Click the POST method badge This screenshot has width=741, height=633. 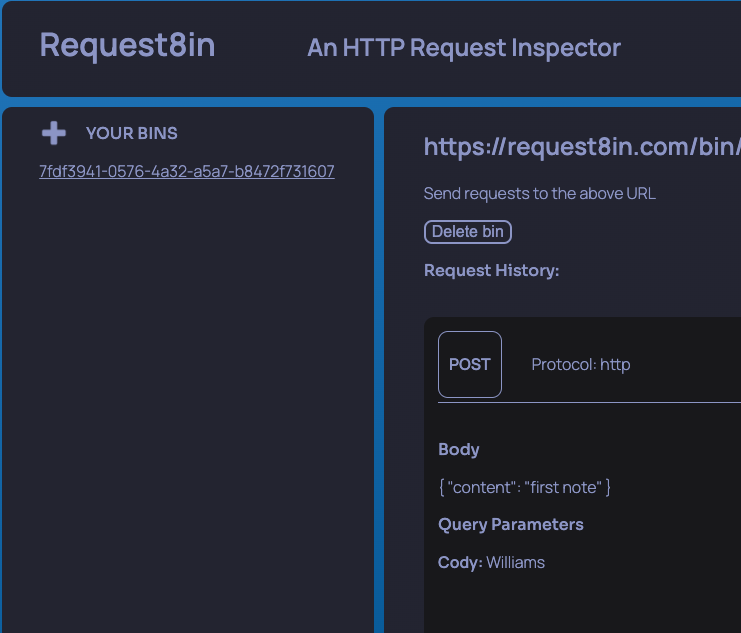coord(470,364)
